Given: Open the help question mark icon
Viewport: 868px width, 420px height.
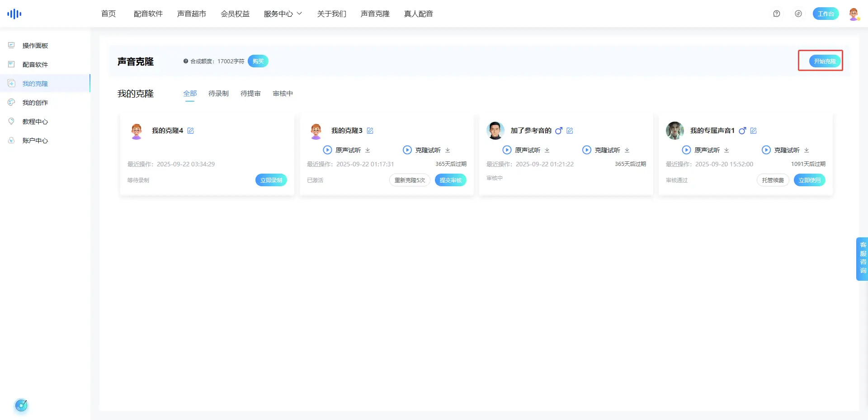Looking at the screenshot, I should pyautogui.click(x=776, y=14).
